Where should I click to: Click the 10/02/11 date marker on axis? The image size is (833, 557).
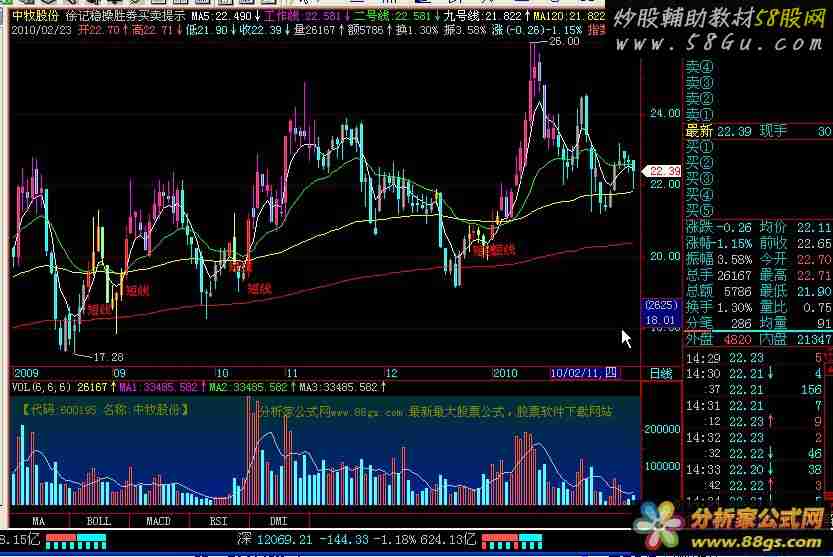click(x=583, y=373)
